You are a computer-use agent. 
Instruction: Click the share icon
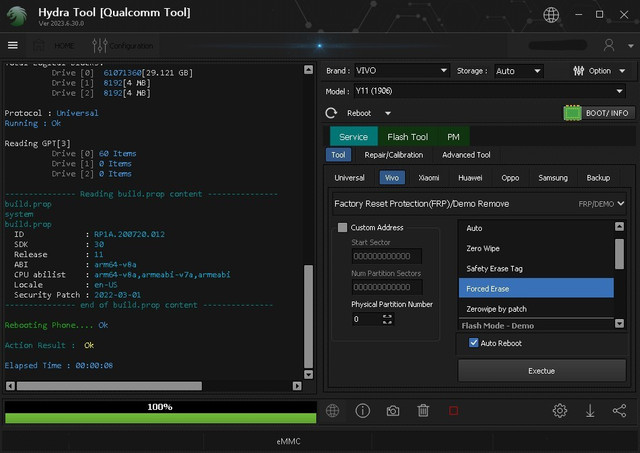click(x=619, y=411)
